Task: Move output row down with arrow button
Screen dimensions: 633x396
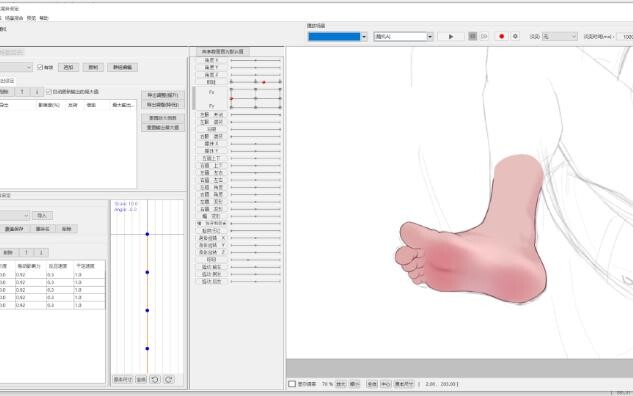Action: tap(37, 92)
